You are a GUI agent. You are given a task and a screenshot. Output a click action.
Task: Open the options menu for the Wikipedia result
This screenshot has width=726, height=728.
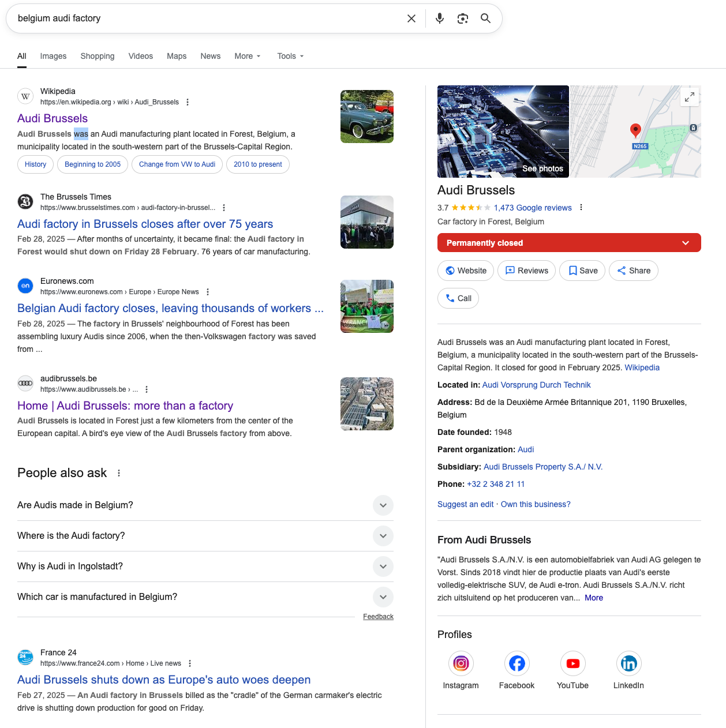click(x=188, y=102)
